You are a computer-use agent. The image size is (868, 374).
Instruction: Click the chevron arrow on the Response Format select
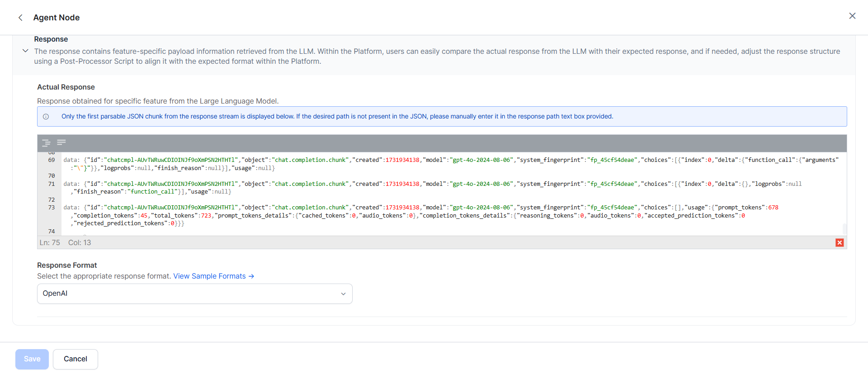[343, 294]
